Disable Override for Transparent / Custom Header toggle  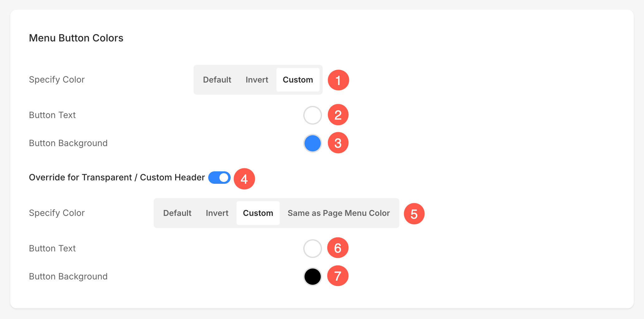click(219, 178)
